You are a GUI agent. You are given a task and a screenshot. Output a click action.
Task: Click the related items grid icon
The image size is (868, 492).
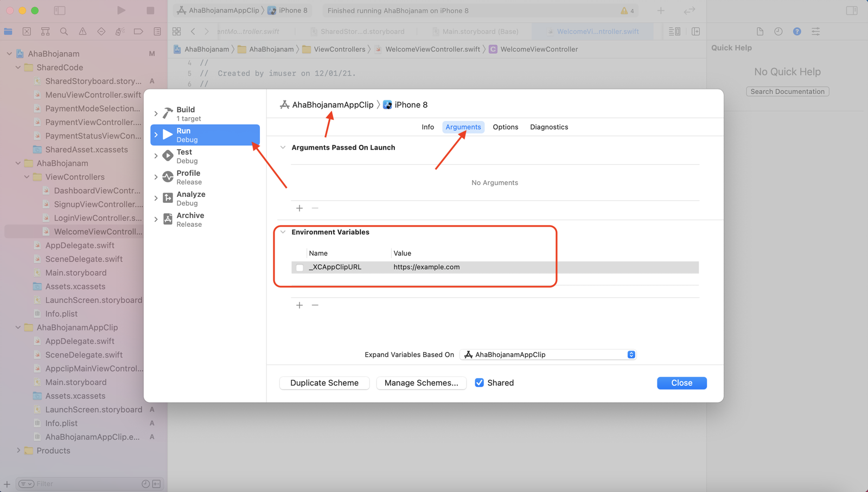point(176,31)
